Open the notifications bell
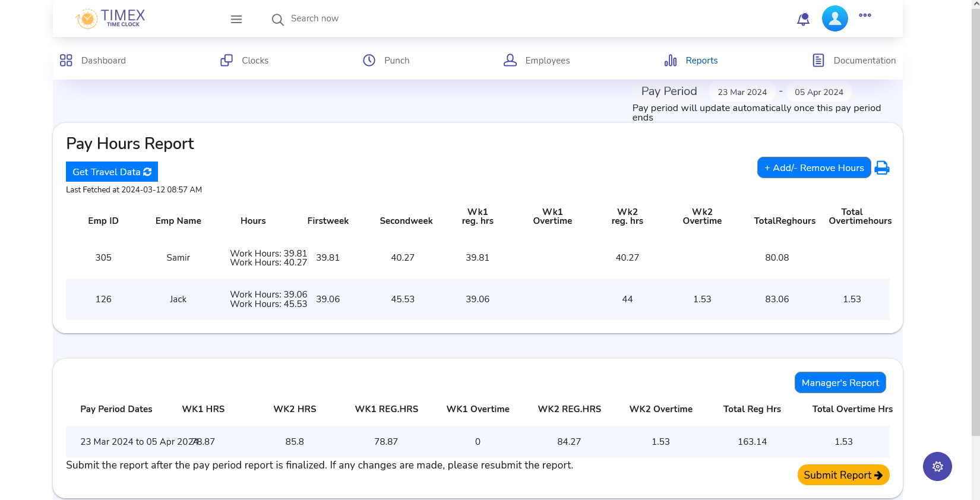Screen dimensions: 980x500 point(803,19)
